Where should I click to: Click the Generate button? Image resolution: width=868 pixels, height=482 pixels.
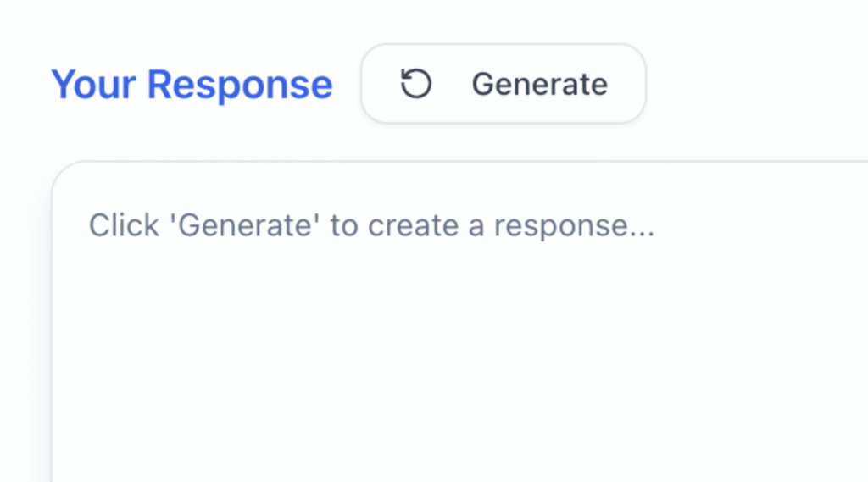click(x=504, y=84)
